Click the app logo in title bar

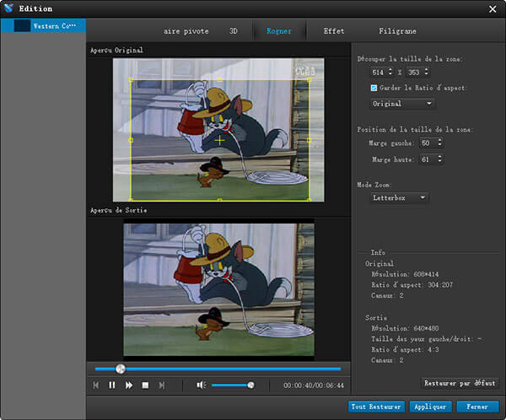(8, 8)
